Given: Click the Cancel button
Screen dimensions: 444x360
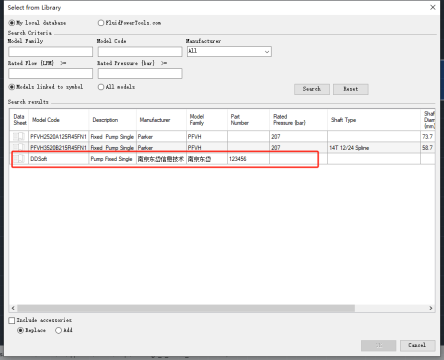Looking at the screenshot, I should (x=417, y=345).
